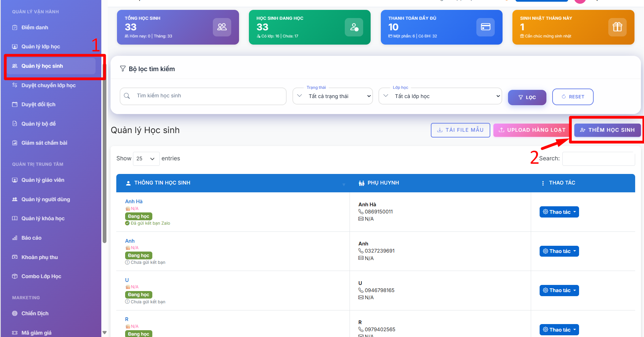Click the Combo Lớp Học box icon
The width and height of the screenshot is (644, 337).
click(15, 276)
